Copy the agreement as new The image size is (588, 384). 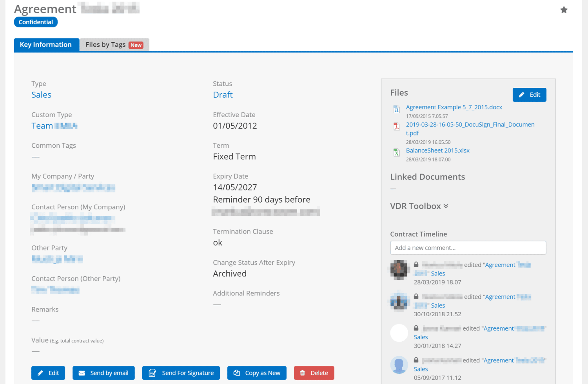[x=257, y=373]
